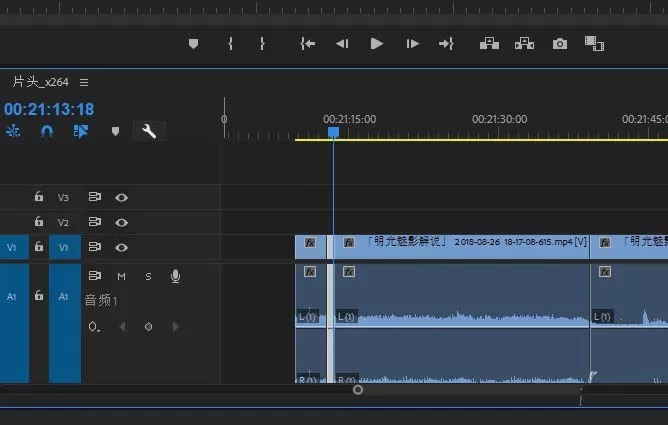Click the Mark In bracket icon
Image resolution: width=668 pixels, height=425 pixels.
coord(230,43)
